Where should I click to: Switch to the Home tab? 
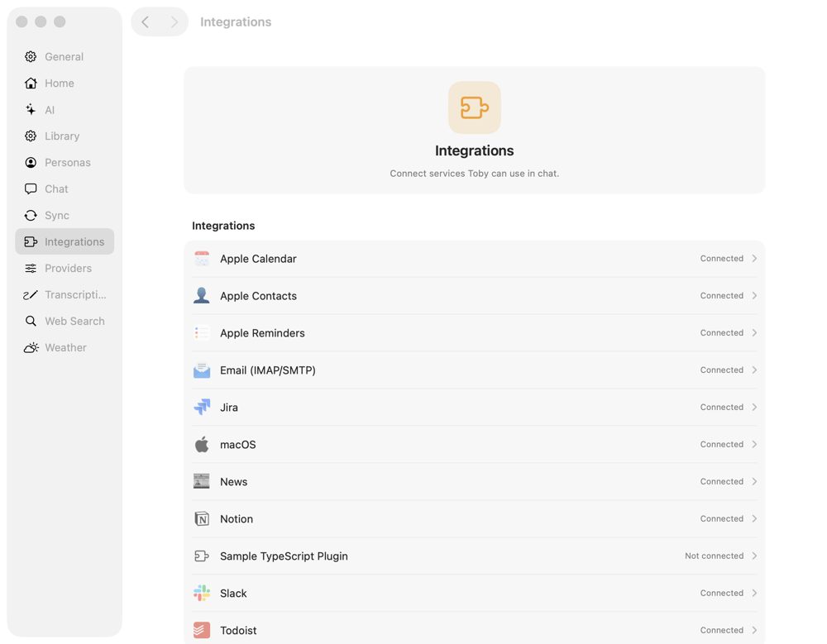pos(65,83)
